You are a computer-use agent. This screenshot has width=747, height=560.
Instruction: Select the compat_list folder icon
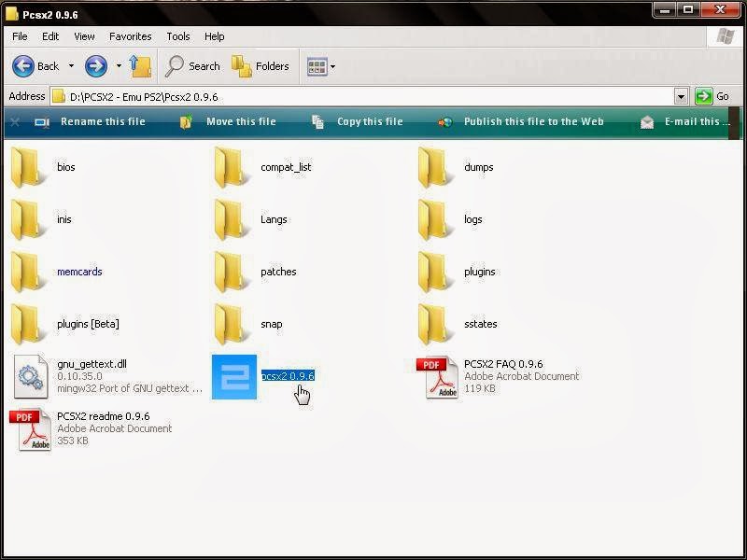pos(232,167)
